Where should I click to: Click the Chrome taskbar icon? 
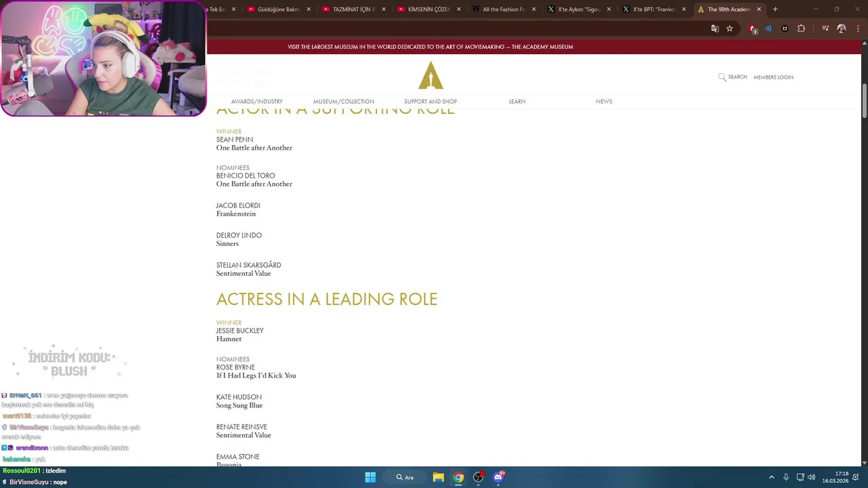458,477
